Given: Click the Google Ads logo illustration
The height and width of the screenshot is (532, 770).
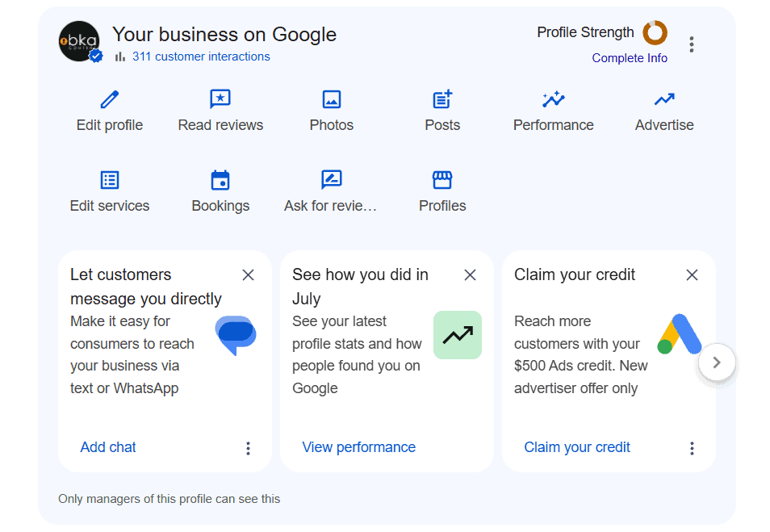Looking at the screenshot, I should [680, 334].
